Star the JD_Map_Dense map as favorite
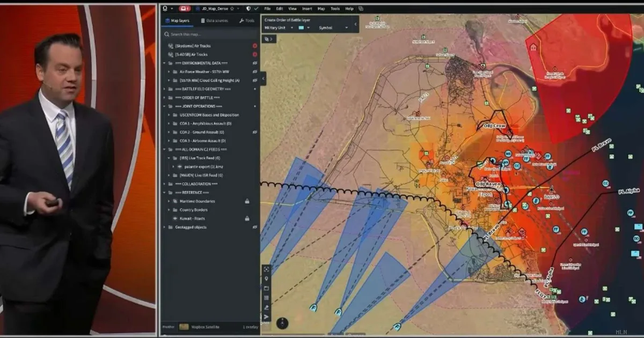The image size is (644, 338). tap(231, 9)
